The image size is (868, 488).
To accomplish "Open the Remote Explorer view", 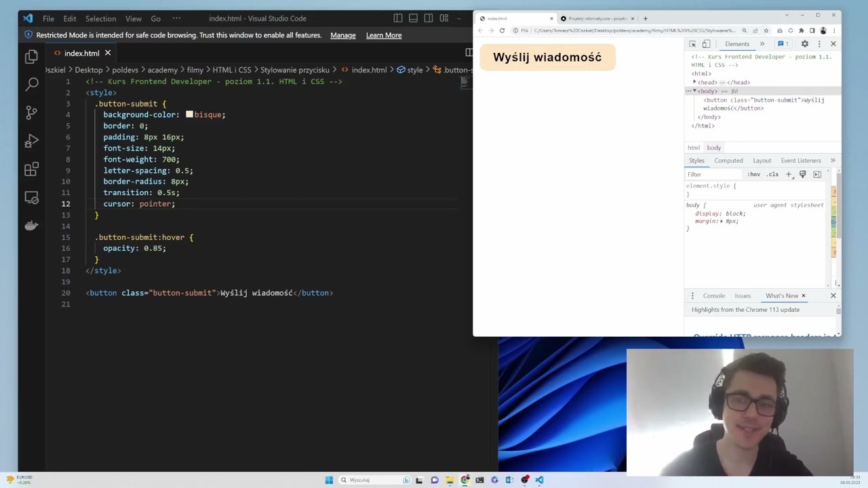I will [x=31, y=197].
